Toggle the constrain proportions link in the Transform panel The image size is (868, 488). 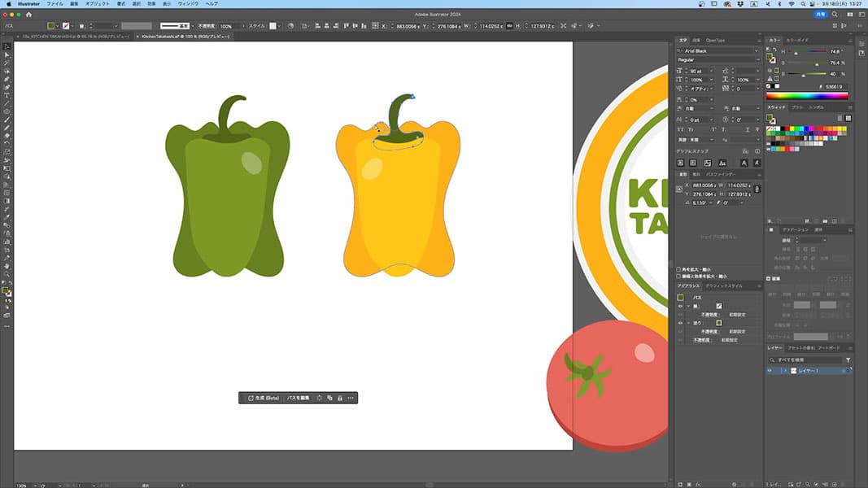pos(757,190)
